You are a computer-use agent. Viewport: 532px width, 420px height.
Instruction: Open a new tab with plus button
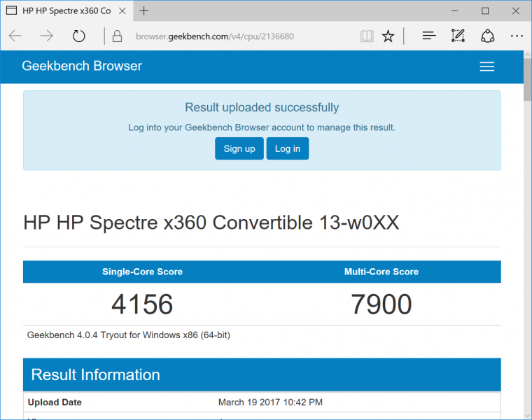[144, 11]
